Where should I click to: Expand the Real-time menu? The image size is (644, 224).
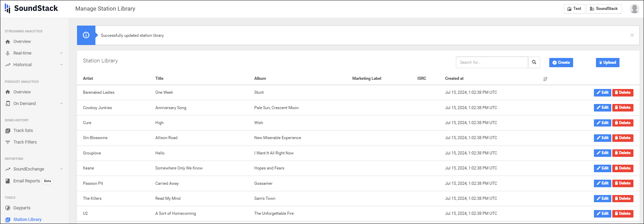(34, 53)
